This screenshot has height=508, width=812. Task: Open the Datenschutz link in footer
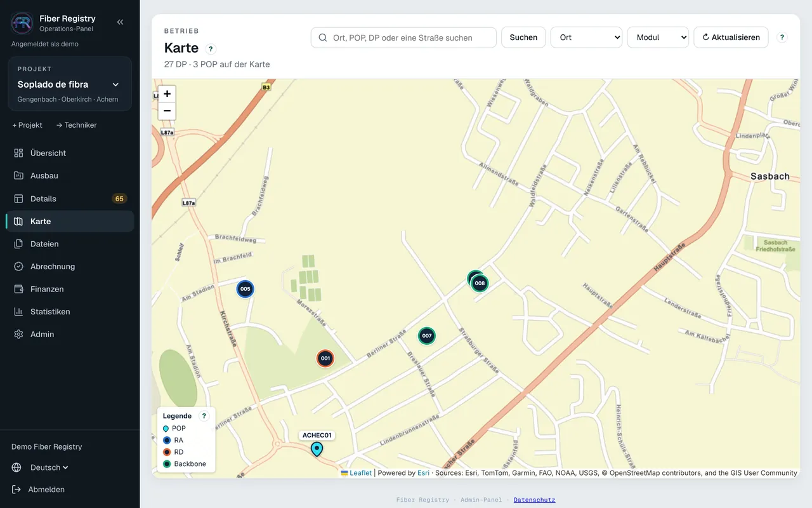(534, 500)
